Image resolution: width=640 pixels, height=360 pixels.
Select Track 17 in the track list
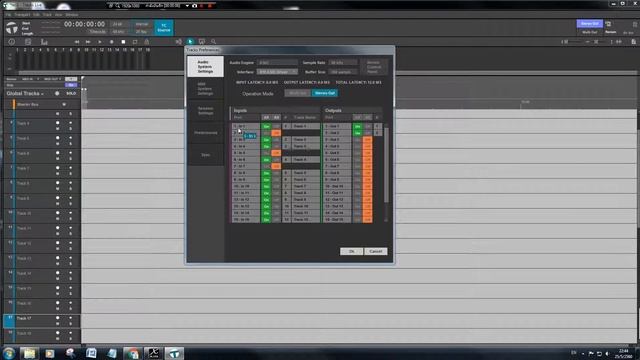coord(42,321)
